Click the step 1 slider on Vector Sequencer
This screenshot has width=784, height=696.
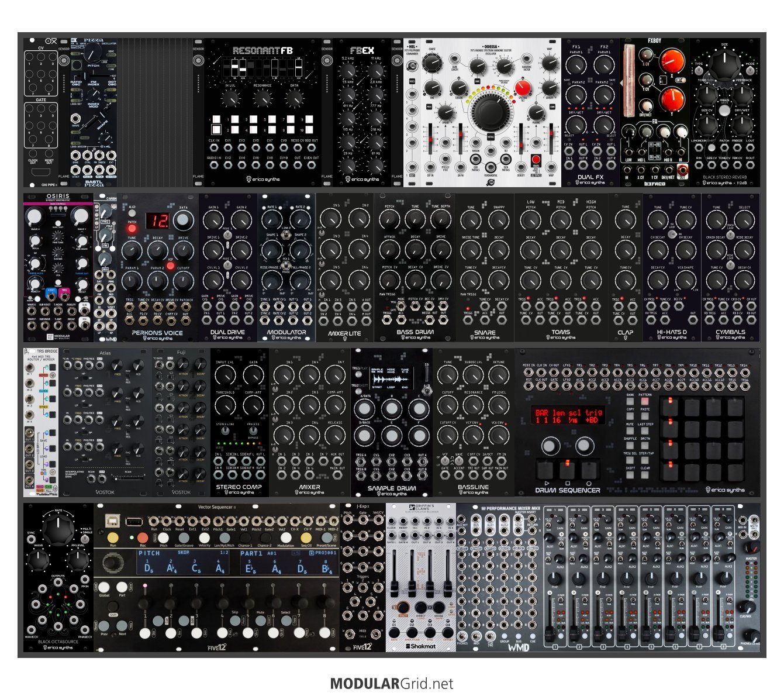pyautogui.click(x=144, y=604)
